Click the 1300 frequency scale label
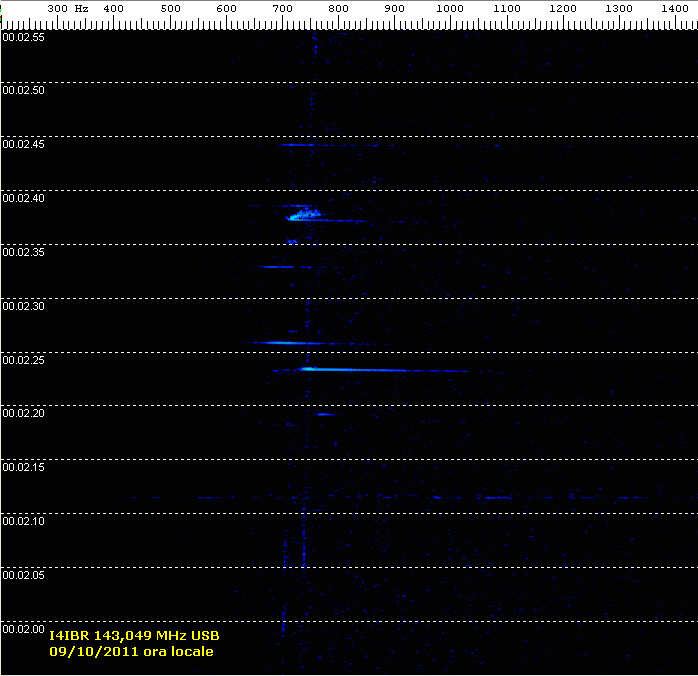The height and width of the screenshot is (676, 698). click(619, 8)
